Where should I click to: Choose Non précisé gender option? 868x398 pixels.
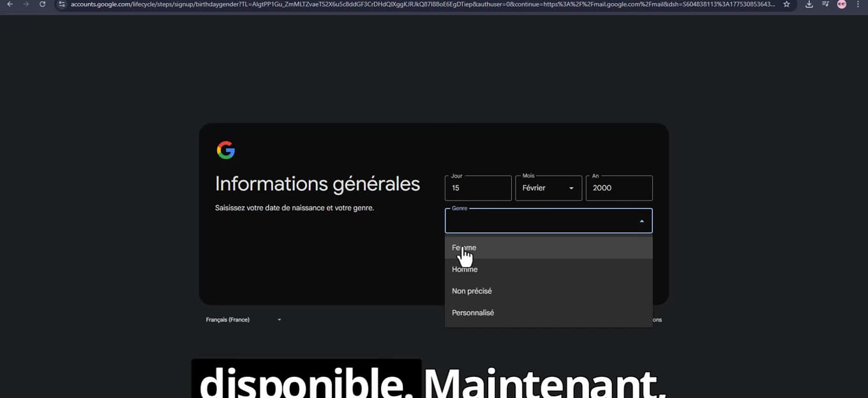[x=548, y=291]
